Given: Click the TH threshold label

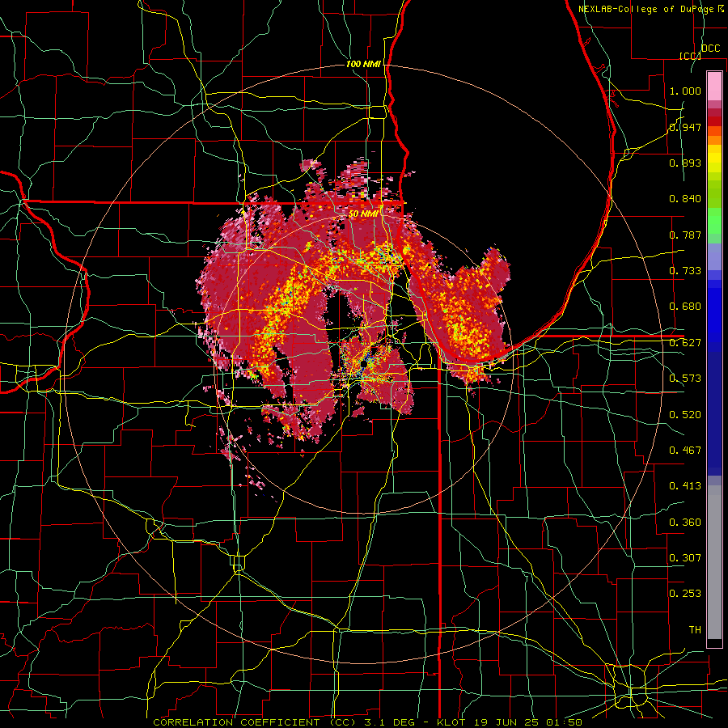Looking at the screenshot, I should [x=695, y=630].
